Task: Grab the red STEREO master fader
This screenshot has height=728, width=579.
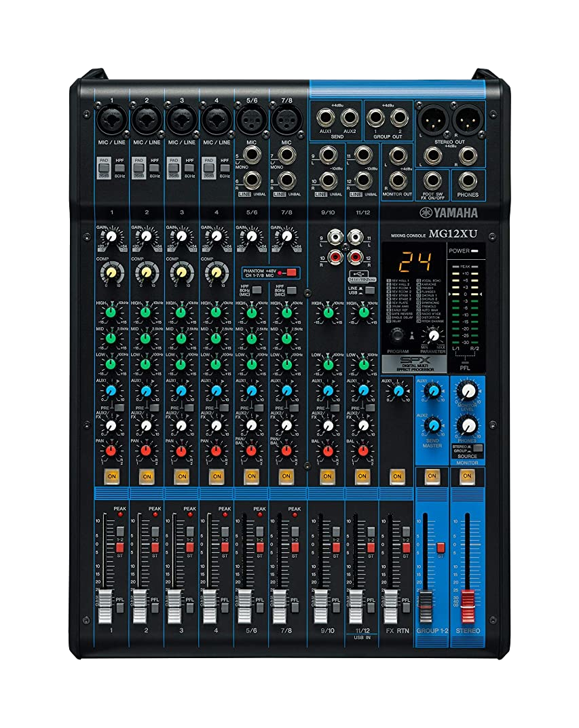Action: 467,607
